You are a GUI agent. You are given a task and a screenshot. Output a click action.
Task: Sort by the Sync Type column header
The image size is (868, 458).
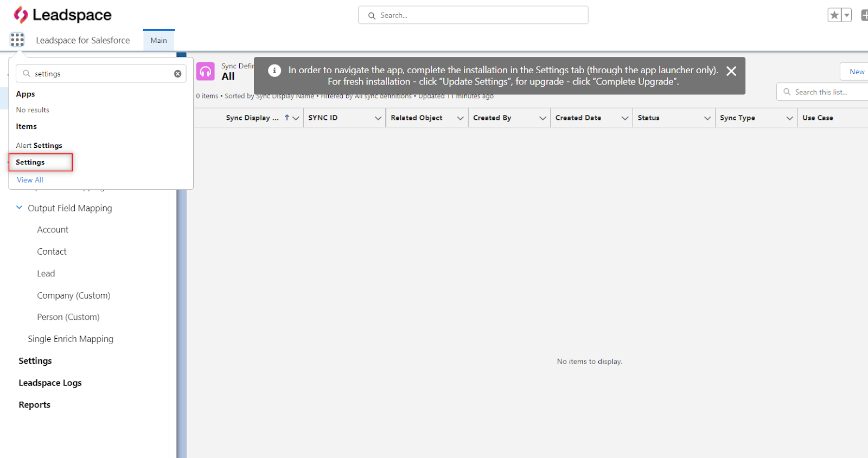pyautogui.click(x=737, y=118)
